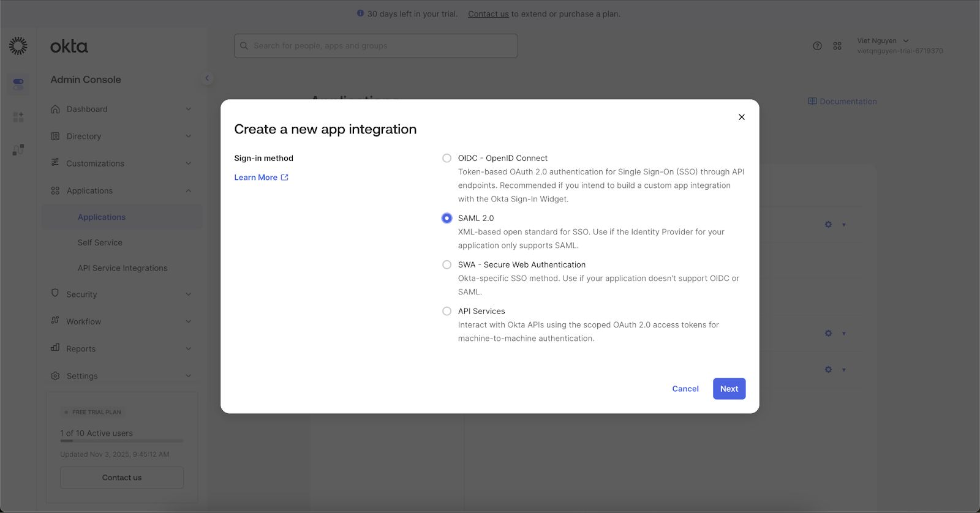Screen dimensions: 980x513
Task: Click the Applications grid icon in the sidebar
Action: pyautogui.click(x=55, y=191)
